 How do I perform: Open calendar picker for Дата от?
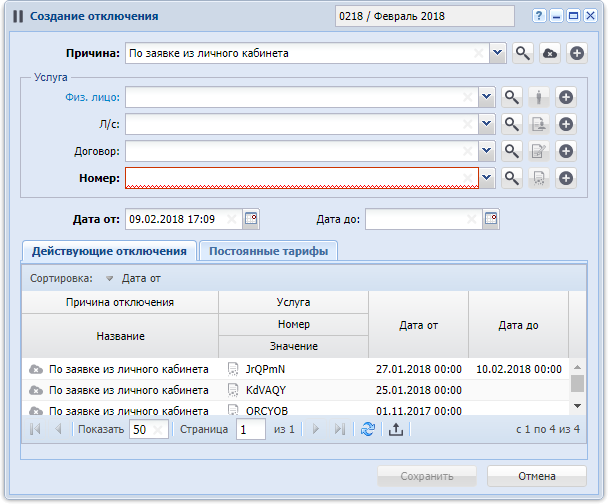point(251,219)
